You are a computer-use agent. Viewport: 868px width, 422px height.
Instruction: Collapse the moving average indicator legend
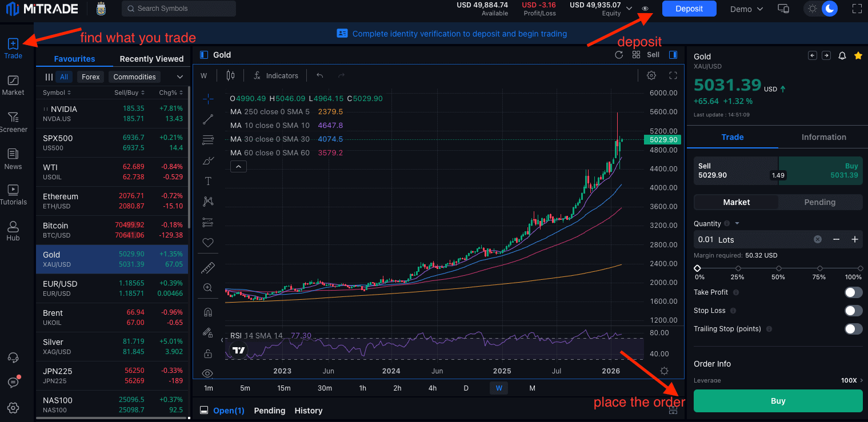[x=239, y=167]
